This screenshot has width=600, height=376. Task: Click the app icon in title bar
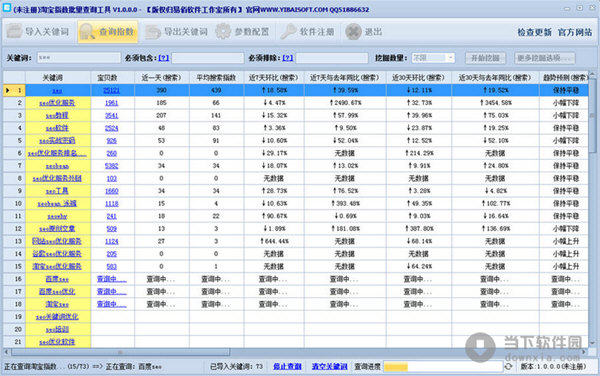(7, 9)
